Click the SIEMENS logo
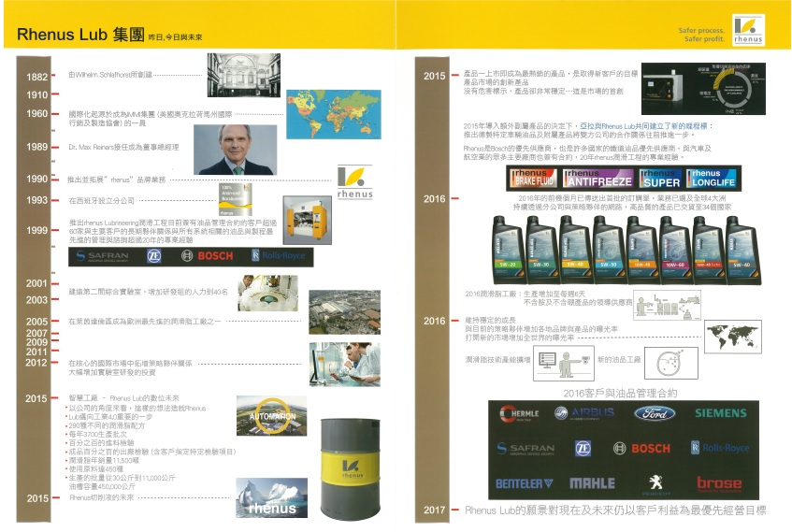The height and width of the screenshot is (532, 792). coord(721,413)
